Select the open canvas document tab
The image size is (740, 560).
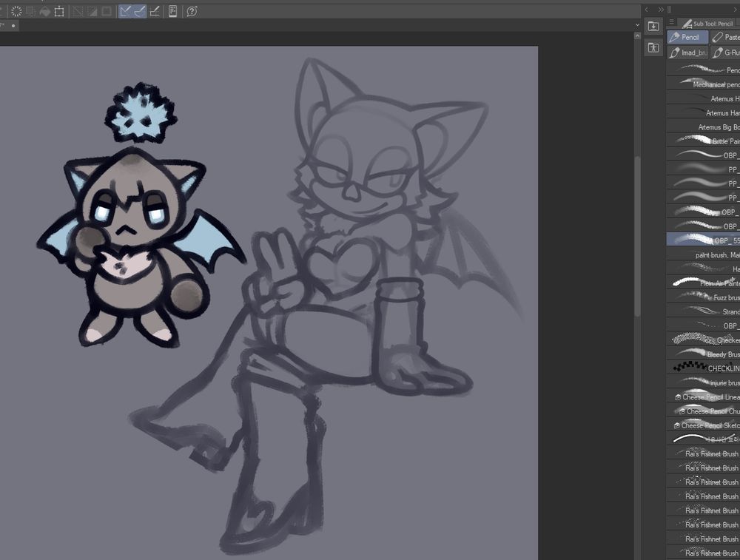tap(8, 25)
